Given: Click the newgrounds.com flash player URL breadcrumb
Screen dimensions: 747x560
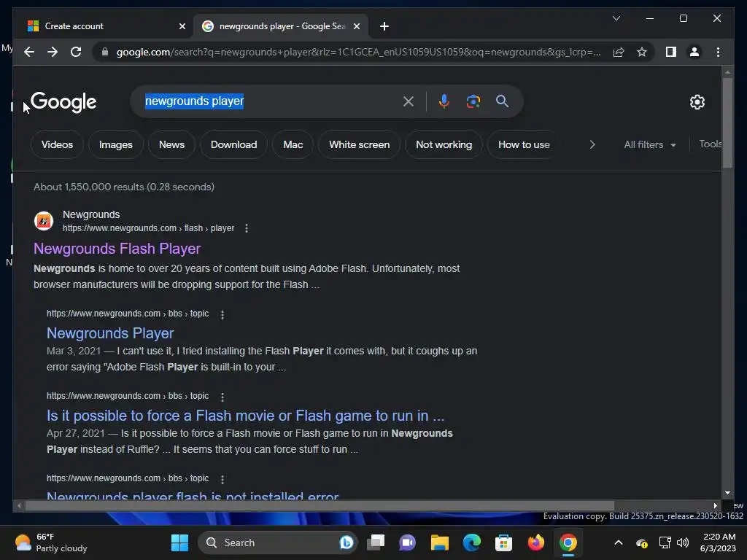Looking at the screenshot, I should coord(148,228).
